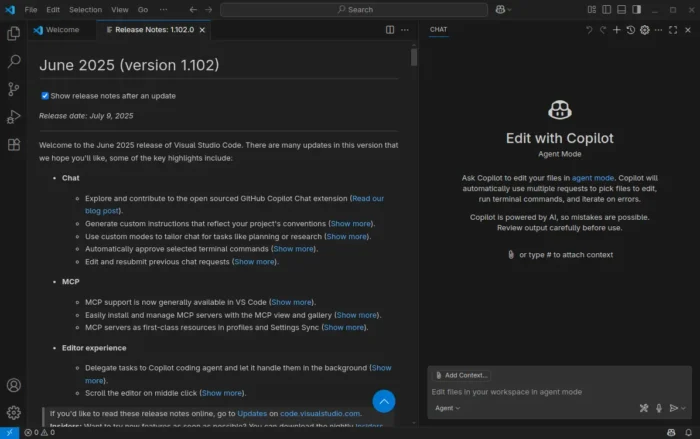Switch to the Welcome tab
The image size is (700, 439).
point(62,30)
